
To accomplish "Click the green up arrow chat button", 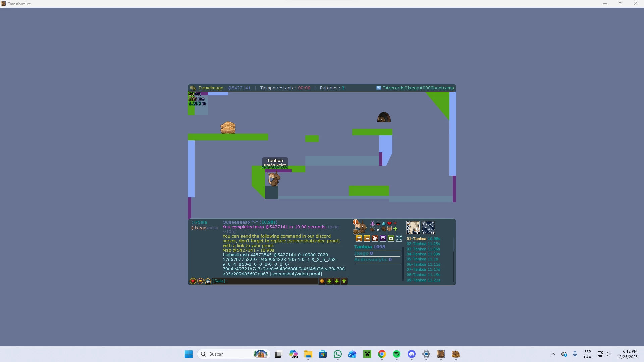I will [344, 281].
